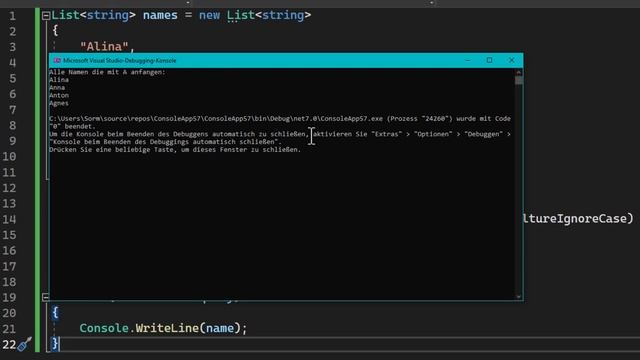Image resolution: width=640 pixels, height=360 pixels.
Task: Click the "Alina" string literal on line 3
Action: coord(104,47)
